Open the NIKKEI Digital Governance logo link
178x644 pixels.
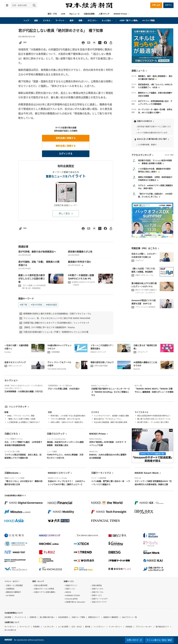(x=24, y=503)
